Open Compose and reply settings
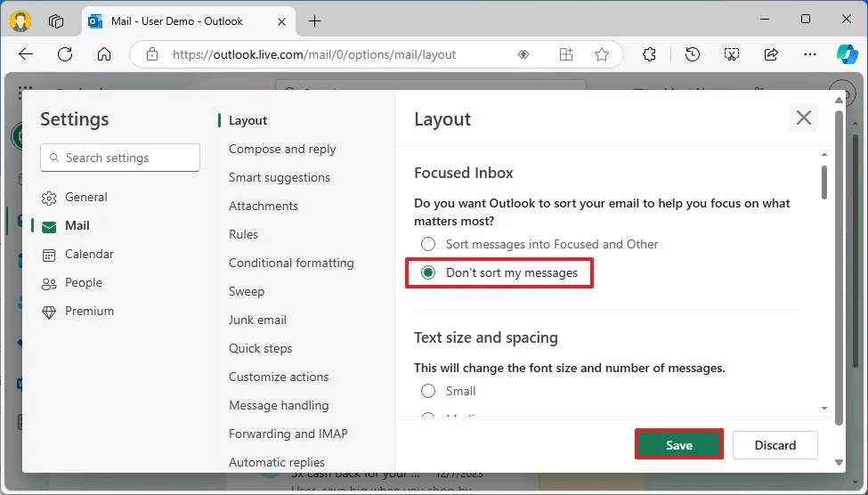Viewport: 868px width, 495px height. tap(282, 149)
